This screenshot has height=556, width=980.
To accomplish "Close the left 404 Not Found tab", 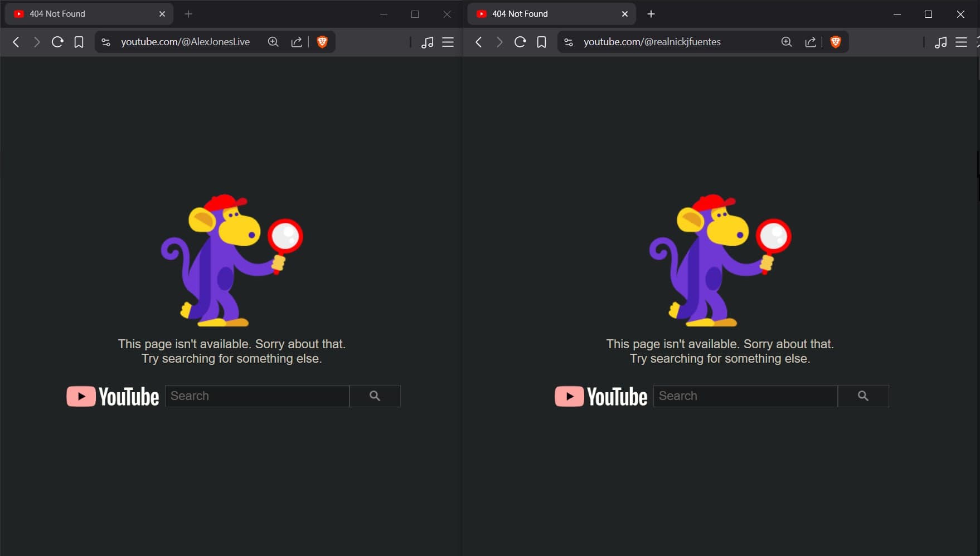I will pos(162,13).
